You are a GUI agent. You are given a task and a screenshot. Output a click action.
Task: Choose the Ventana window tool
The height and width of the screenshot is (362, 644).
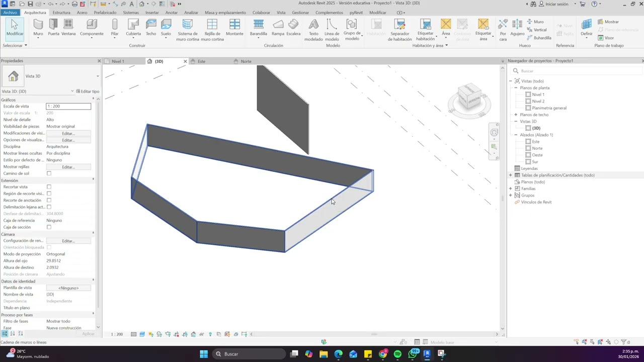tap(68, 28)
